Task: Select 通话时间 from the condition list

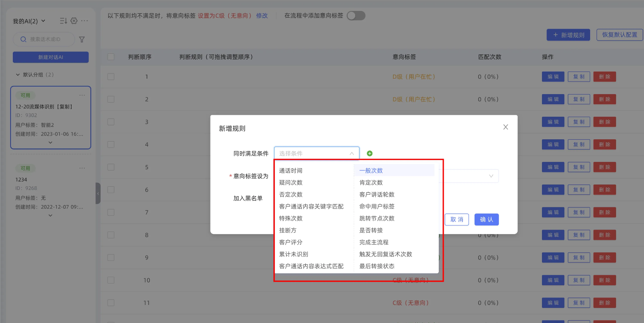Action: point(291,171)
